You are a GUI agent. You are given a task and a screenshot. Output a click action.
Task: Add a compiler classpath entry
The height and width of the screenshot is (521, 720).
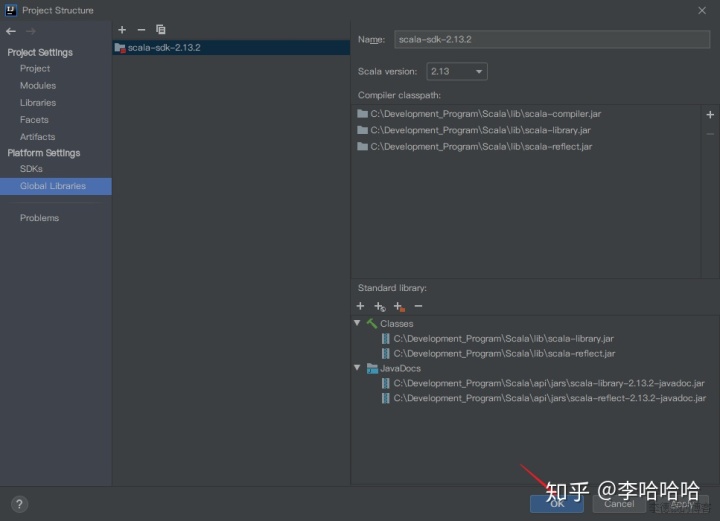tap(710, 115)
